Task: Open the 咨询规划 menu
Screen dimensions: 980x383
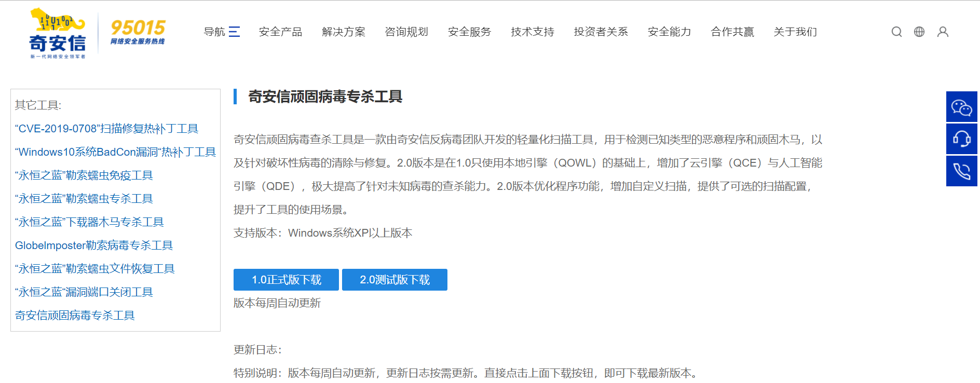Action: [406, 32]
